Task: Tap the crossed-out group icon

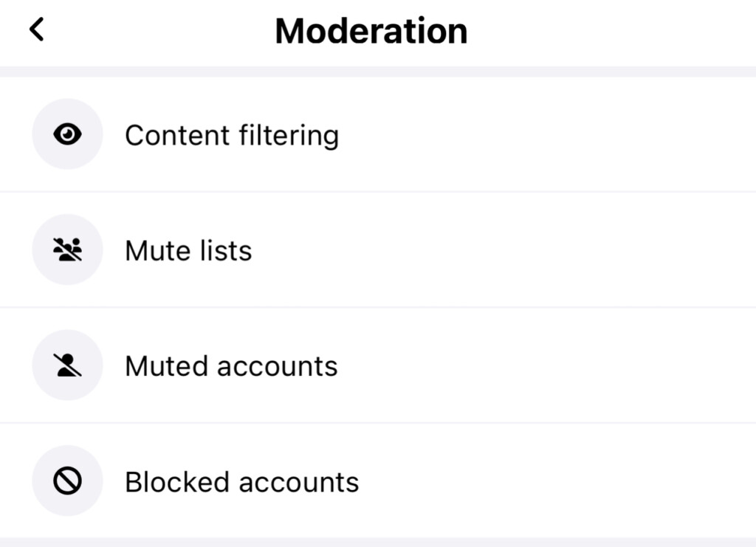Action: click(x=67, y=250)
